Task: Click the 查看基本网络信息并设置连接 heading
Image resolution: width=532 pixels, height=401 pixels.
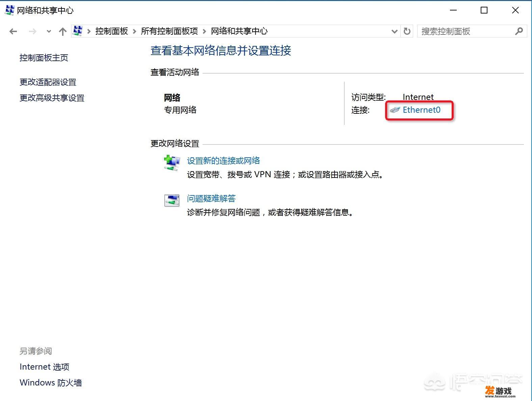Action: (x=221, y=51)
